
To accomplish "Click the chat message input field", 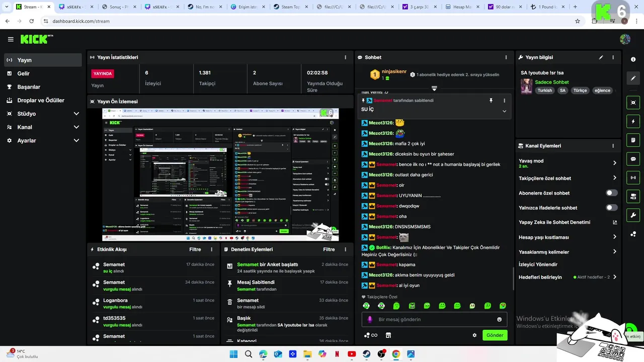I will [434, 319].
